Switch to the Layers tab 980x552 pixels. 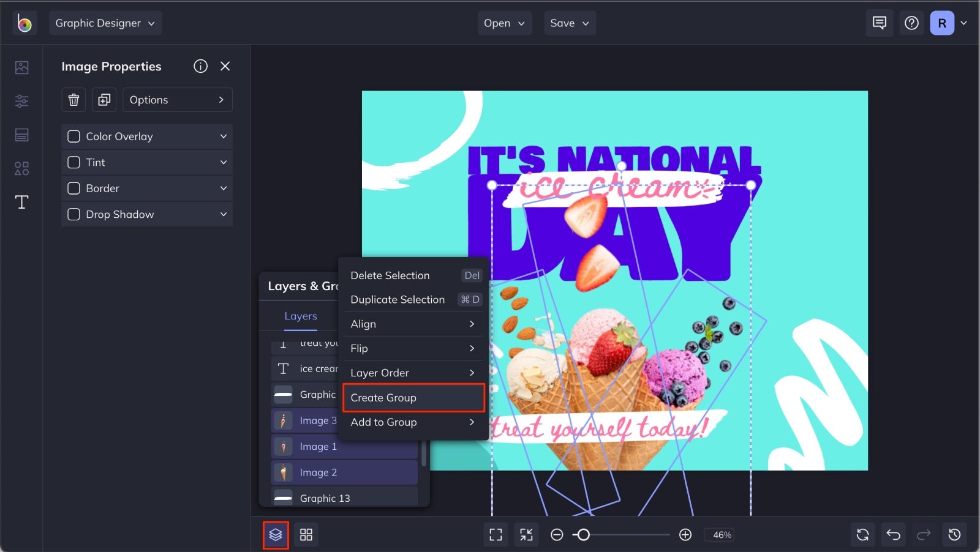click(300, 316)
